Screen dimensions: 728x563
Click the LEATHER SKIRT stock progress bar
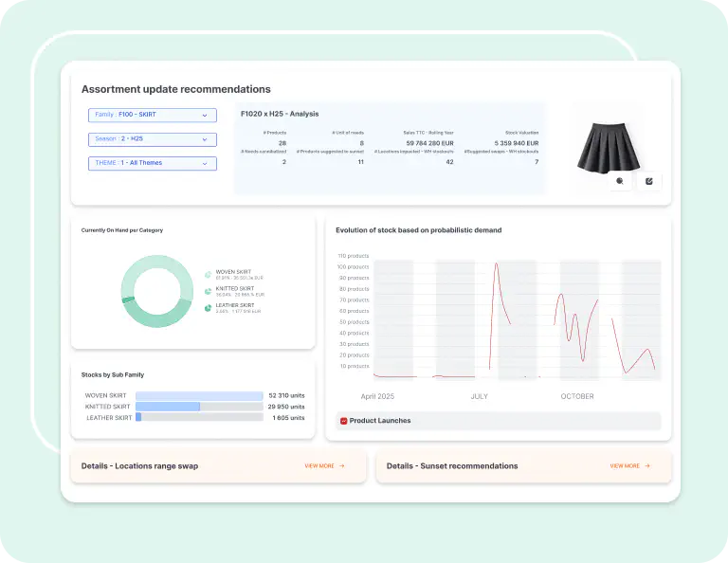click(199, 417)
